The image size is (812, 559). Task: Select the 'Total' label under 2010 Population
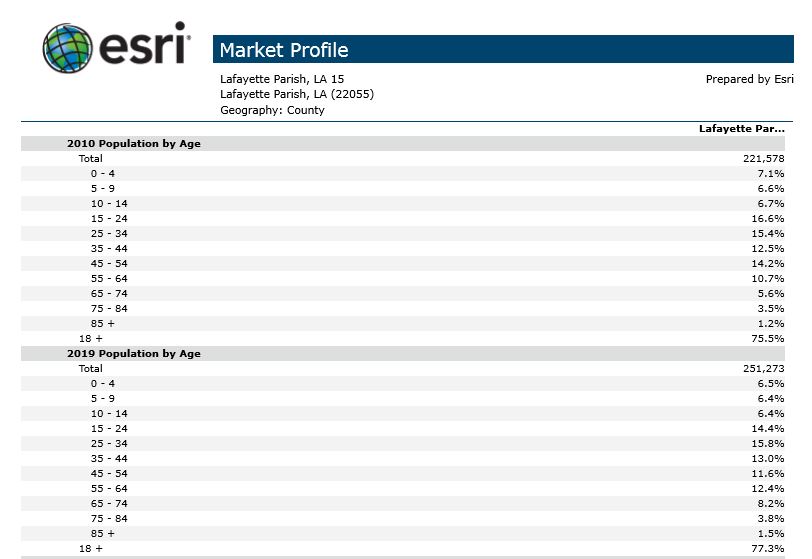click(91, 159)
